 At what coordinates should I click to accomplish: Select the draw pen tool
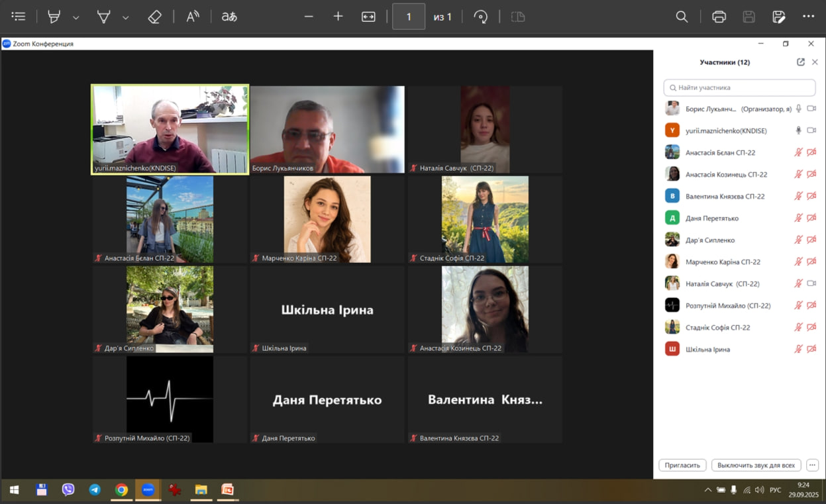point(104,17)
